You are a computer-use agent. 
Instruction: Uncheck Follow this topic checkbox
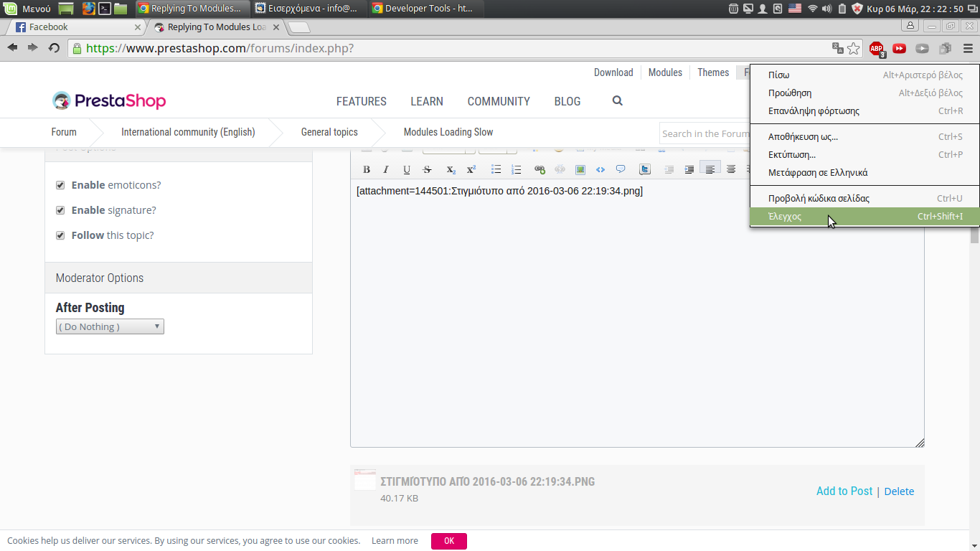click(x=60, y=235)
